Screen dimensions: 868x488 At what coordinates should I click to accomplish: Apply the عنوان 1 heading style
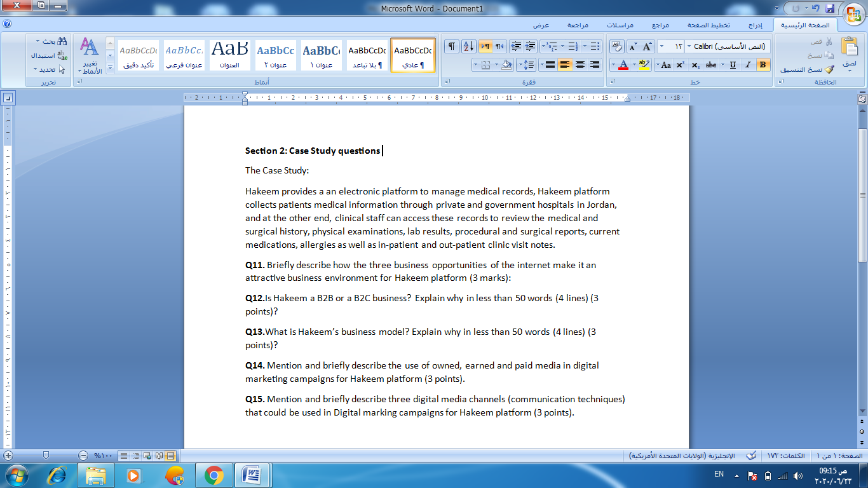[x=322, y=54]
